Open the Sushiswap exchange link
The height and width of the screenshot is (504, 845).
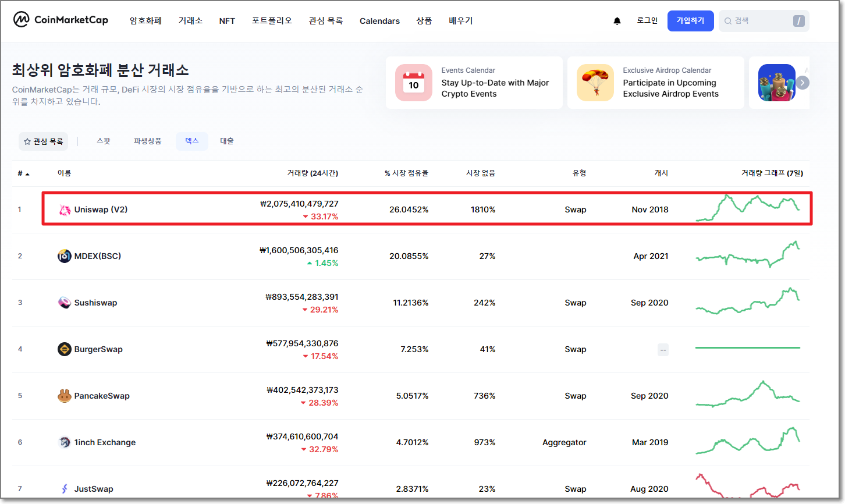tap(95, 303)
